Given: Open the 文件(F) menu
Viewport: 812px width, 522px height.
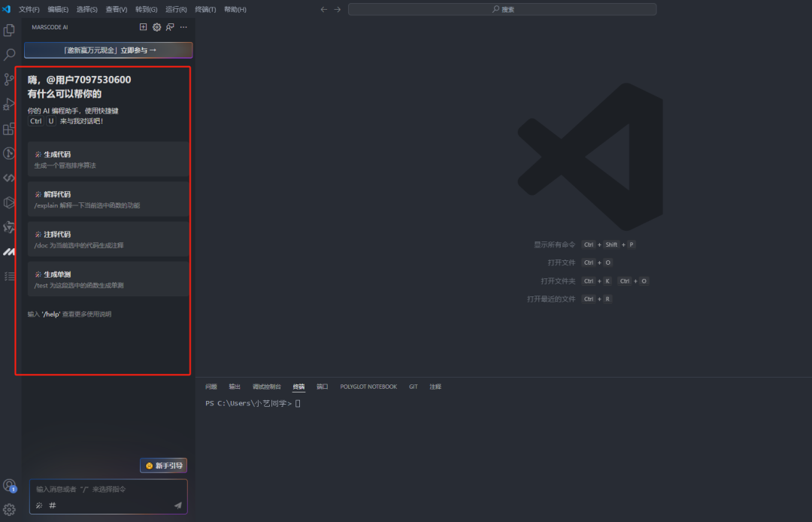Looking at the screenshot, I should [29, 10].
